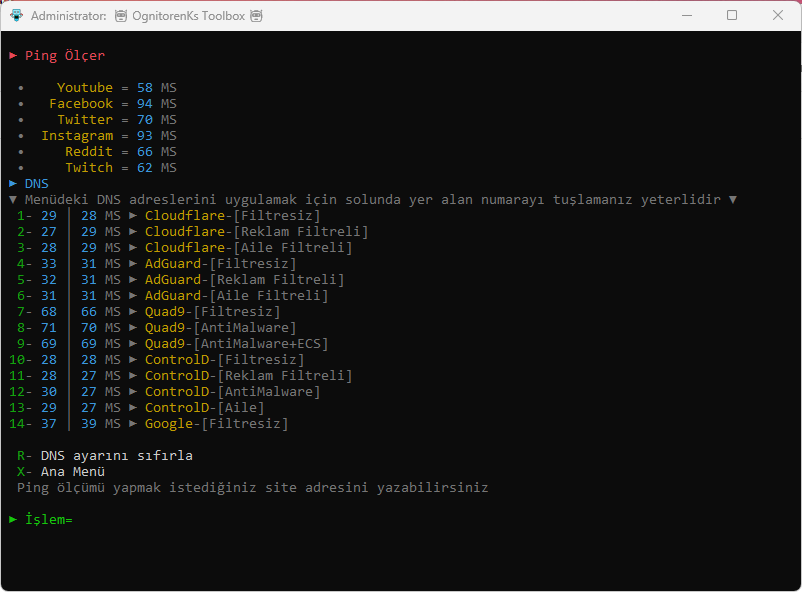This screenshot has width=802, height=592.
Task: Click the robot emoji before OgnitorenKs Toolbox title
Action: pos(121,16)
